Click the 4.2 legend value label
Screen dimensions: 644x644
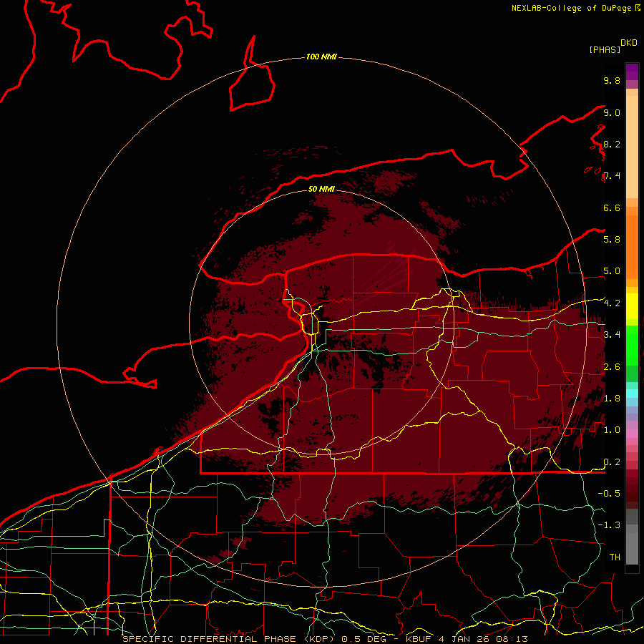tap(612, 303)
